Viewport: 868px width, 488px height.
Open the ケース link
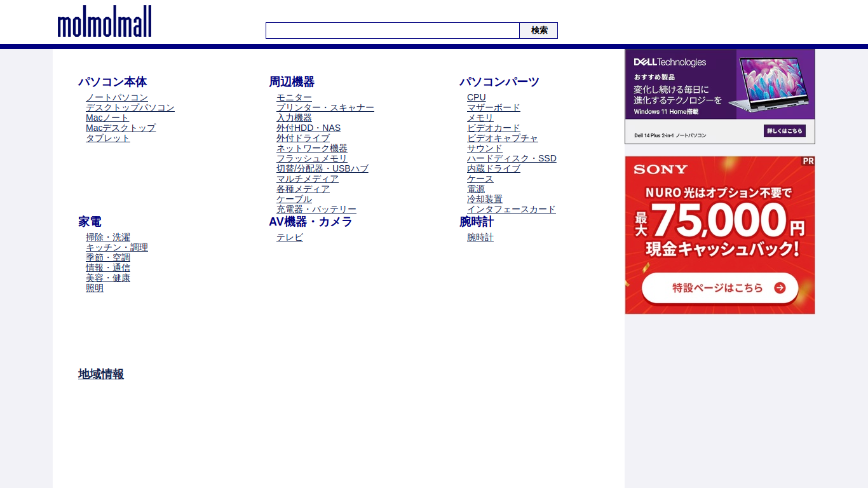tap(480, 179)
